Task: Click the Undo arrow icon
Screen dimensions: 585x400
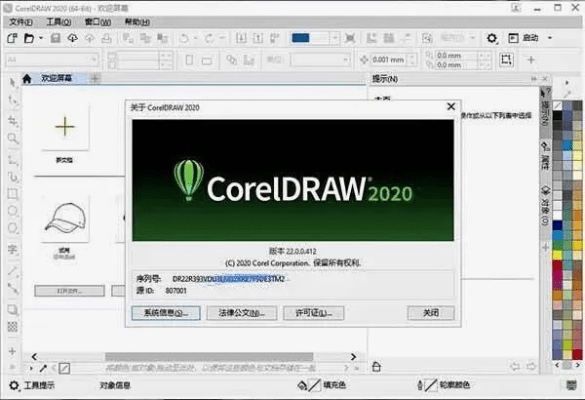Action: pos(184,38)
